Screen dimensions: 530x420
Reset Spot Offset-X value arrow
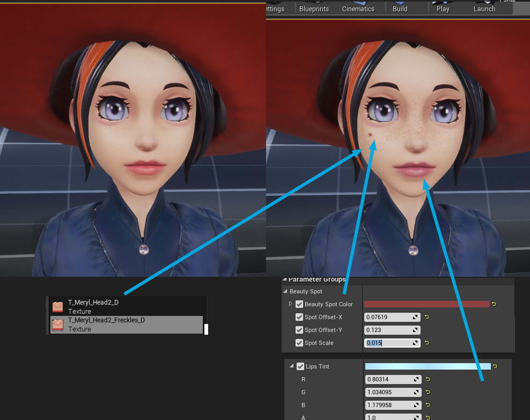tap(427, 317)
